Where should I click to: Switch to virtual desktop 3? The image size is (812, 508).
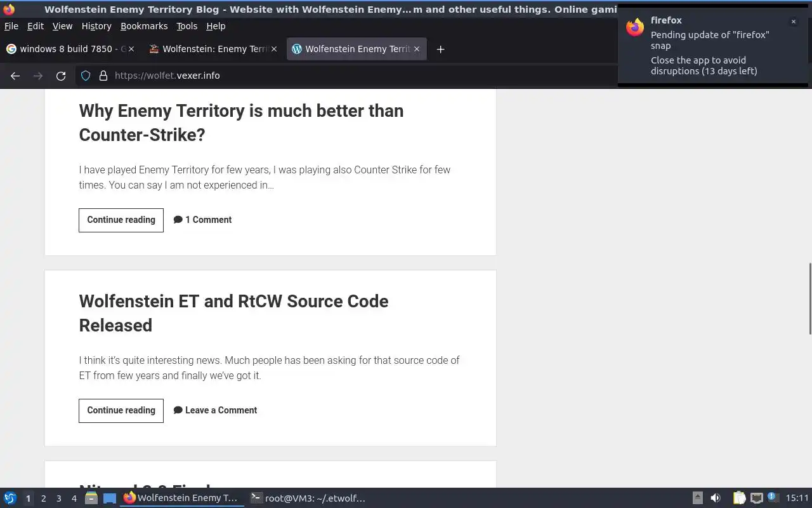point(58,498)
